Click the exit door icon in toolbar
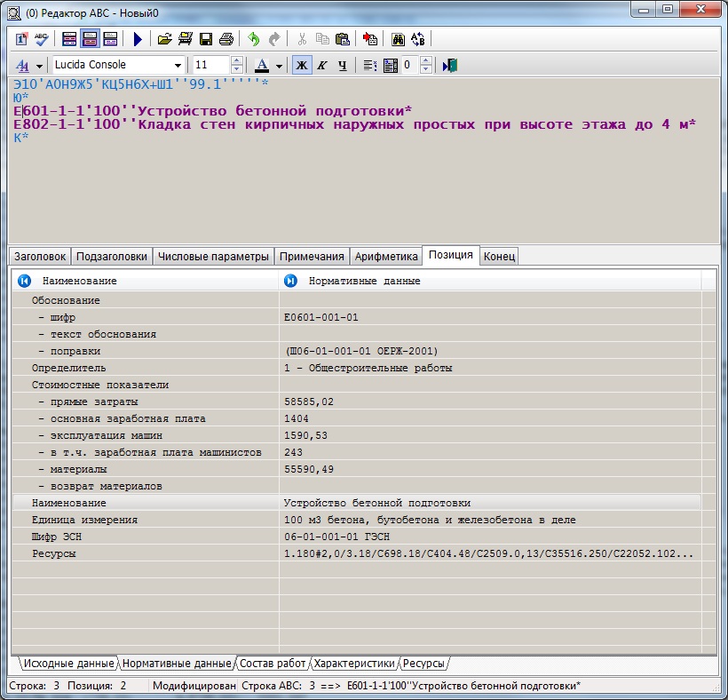728x700 pixels. (x=450, y=65)
